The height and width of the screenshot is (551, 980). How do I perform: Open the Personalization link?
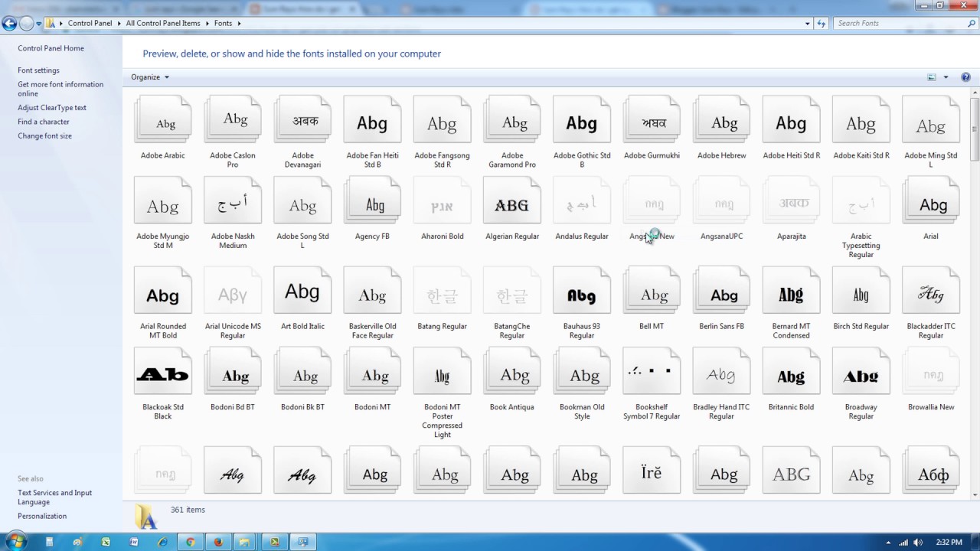(42, 516)
